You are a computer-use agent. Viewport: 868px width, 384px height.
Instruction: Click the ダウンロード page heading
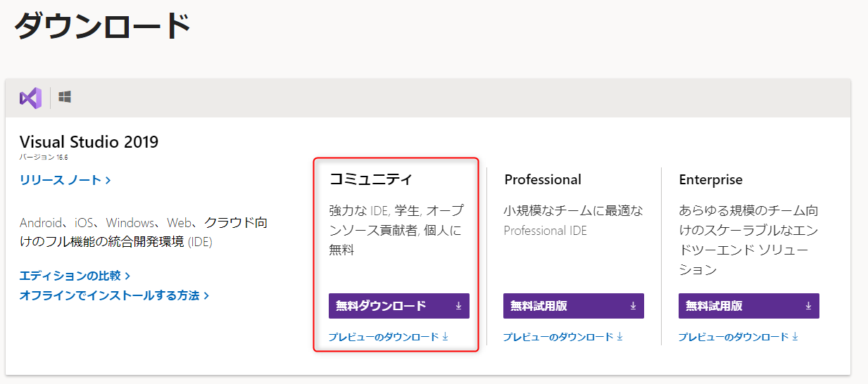(x=103, y=26)
